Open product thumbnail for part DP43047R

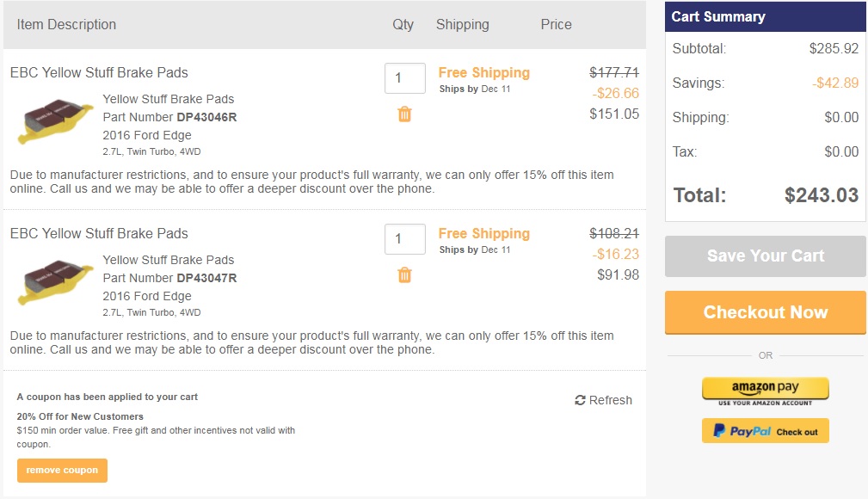point(54,281)
